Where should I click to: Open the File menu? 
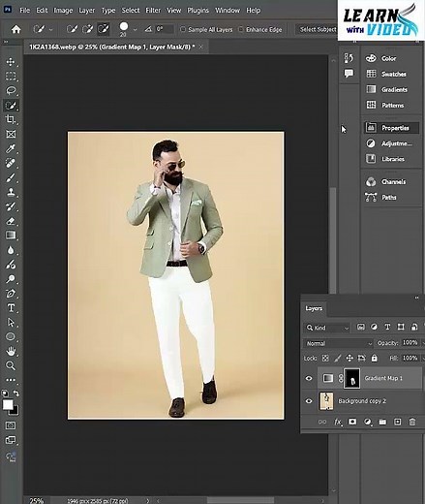pos(24,11)
